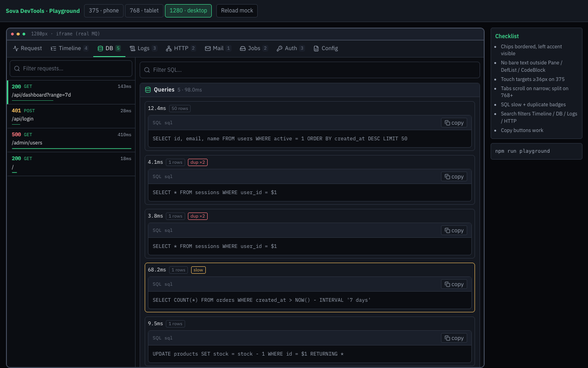Click the Request tab activity icon
Screen dimensions: 588x368
16,48
